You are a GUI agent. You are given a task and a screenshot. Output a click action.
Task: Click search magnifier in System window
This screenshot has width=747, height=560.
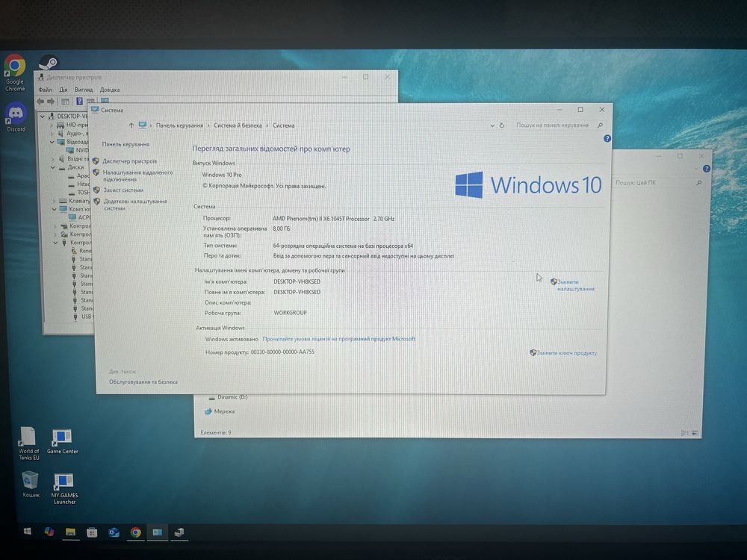(600, 125)
